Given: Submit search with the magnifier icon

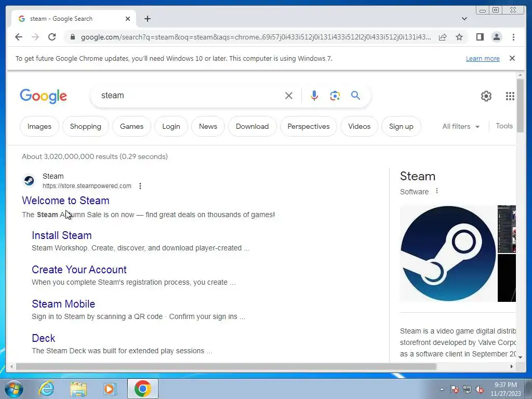Looking at the screenshot, I should 355,96.
